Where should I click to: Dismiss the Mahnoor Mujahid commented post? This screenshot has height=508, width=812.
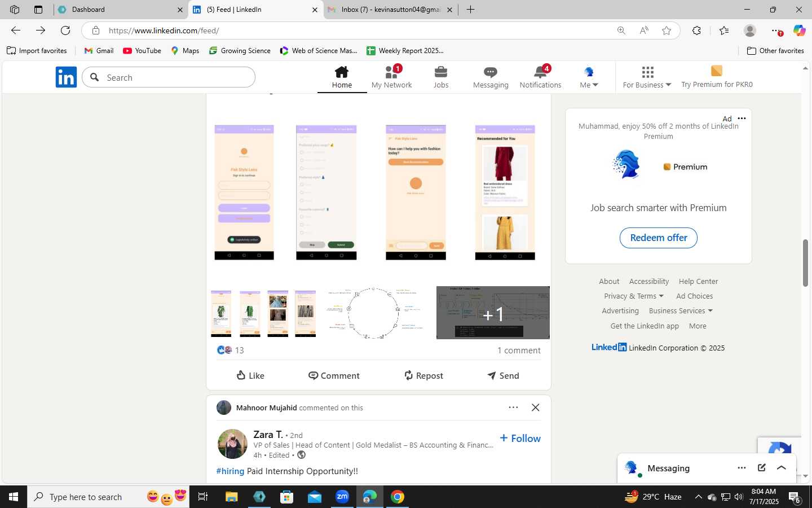point(536,408)
